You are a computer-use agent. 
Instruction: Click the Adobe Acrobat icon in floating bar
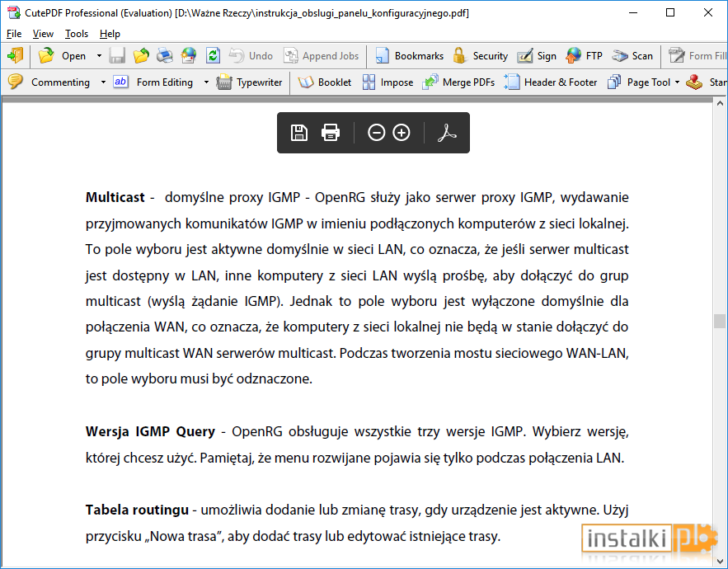click(447, 133)
